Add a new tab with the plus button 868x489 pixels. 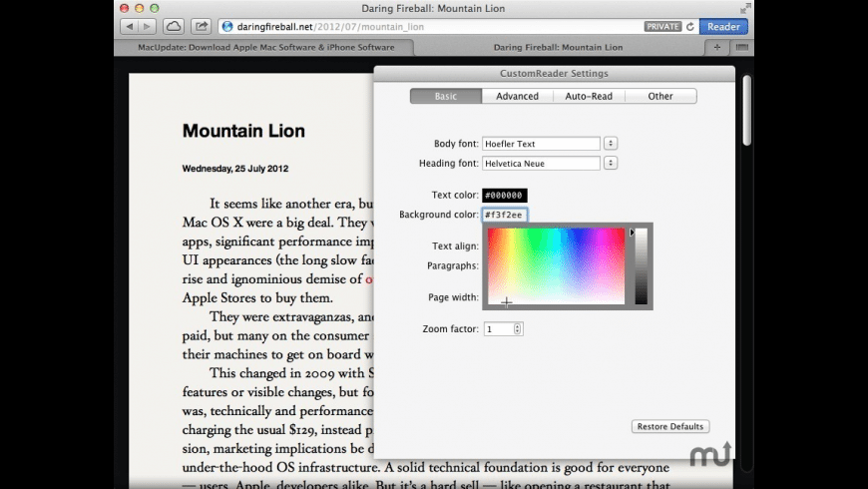pos(717,48)
